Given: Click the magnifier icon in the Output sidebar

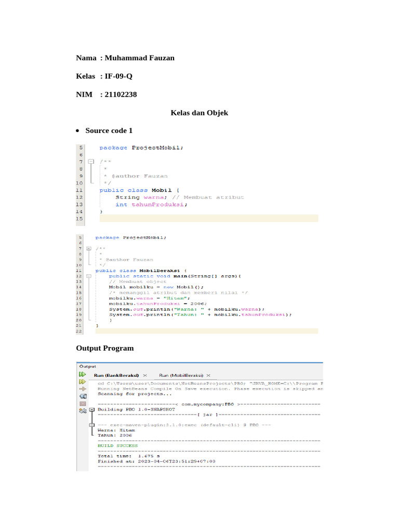Looking at the screenshot, I should [x=82, y=396].
